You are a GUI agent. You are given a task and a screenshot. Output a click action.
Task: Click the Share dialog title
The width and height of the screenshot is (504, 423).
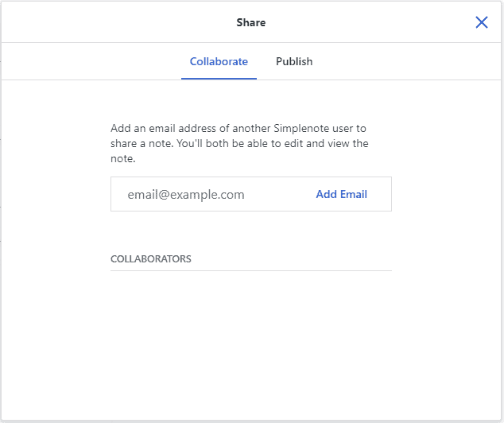coord(251,22)
